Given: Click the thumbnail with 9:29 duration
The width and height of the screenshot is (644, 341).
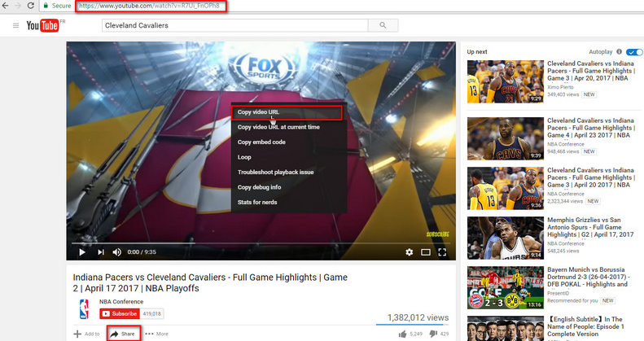Looking at the screenshot, I should [x=505, y=81].
